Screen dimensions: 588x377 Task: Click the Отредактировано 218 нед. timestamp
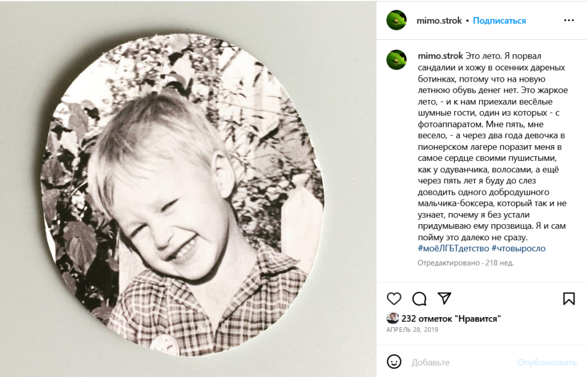click(465, 263)
